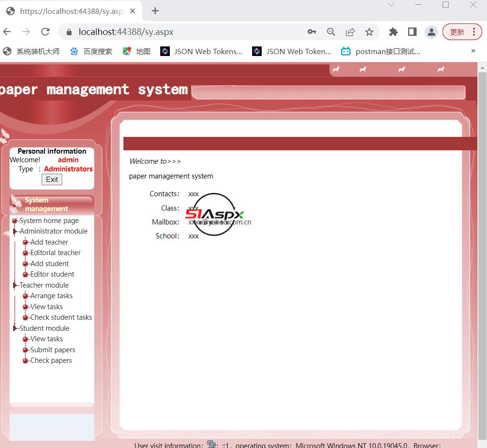The height and width of the screenshot is (448, 487).
Task: Open the new tab plus button
Action: 155,11
